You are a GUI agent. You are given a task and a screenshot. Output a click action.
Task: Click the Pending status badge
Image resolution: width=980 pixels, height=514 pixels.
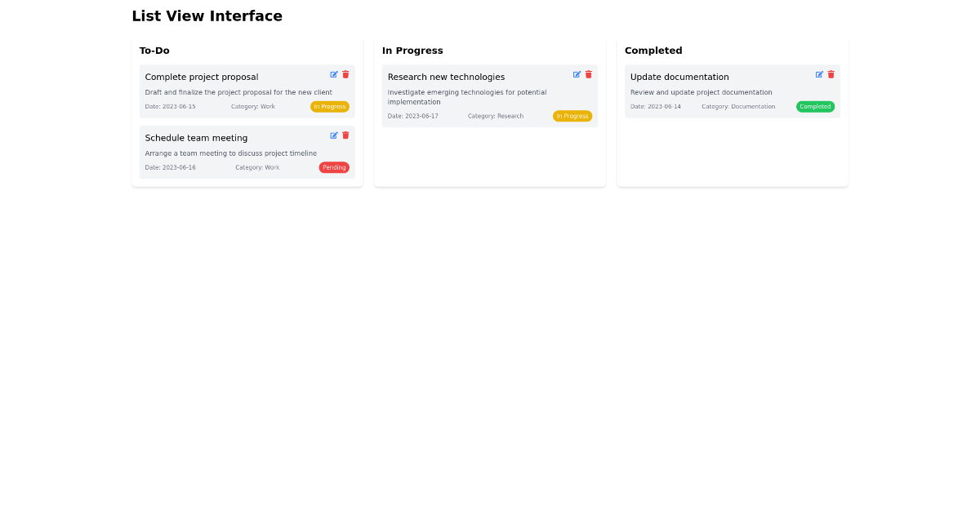click(x=334, y=167)
